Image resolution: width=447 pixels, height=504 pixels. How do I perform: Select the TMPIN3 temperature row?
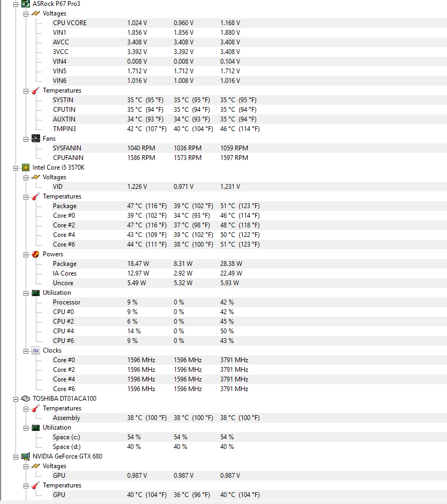(249, 129)
